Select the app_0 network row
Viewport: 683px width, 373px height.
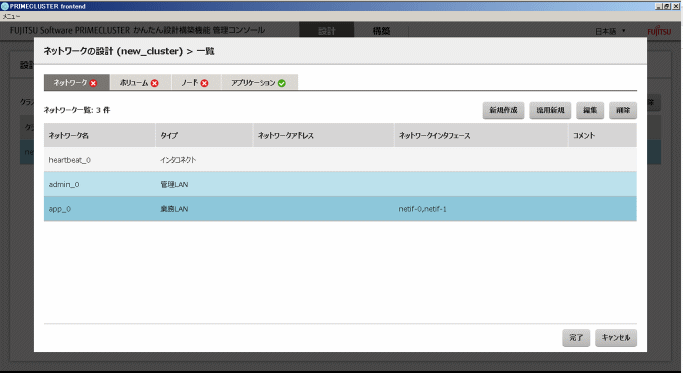[340, 209]
